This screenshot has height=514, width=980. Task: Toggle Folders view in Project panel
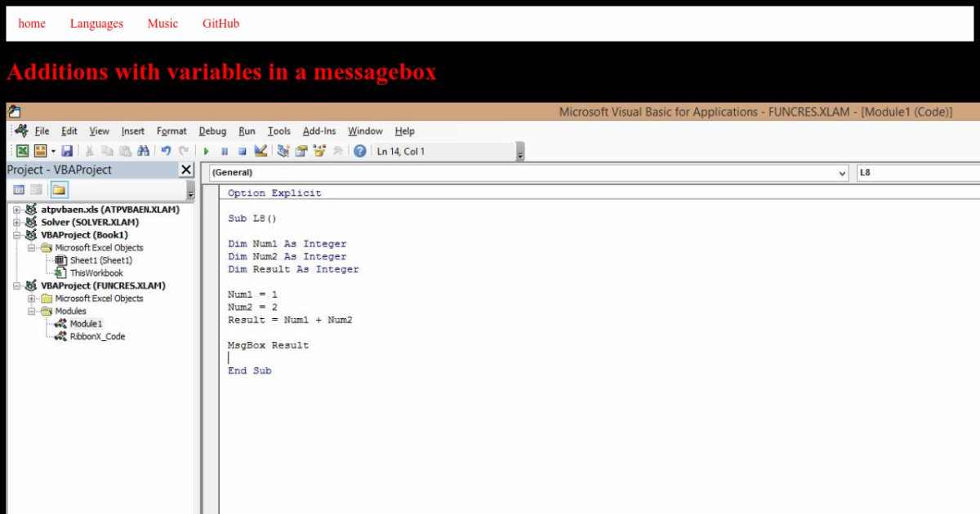tap(59, 190)
